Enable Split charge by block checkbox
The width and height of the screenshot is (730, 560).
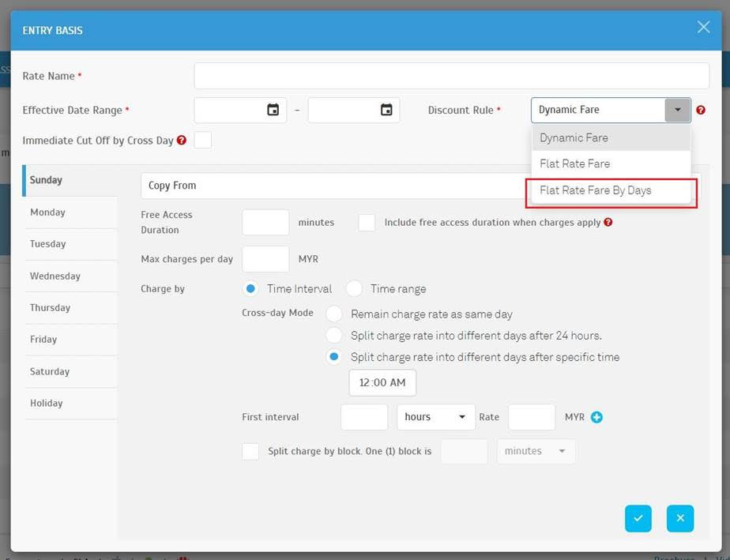(250, 451)
